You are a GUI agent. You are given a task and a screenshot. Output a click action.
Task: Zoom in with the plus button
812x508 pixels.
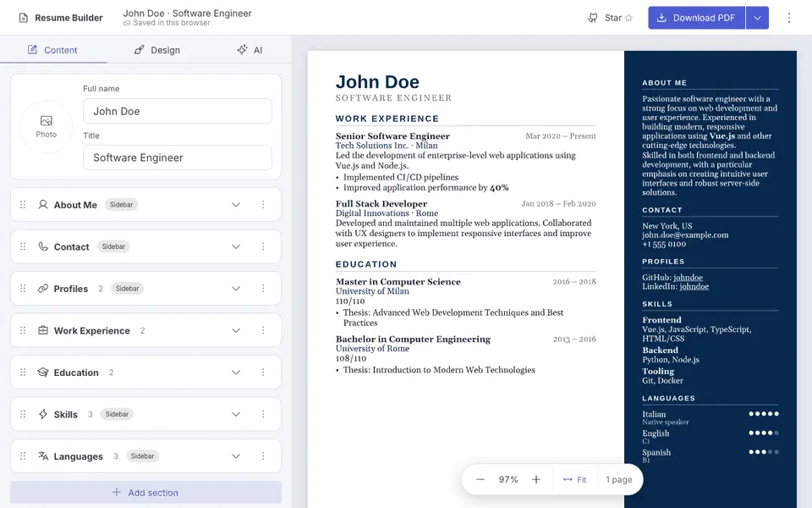[536, 479]
